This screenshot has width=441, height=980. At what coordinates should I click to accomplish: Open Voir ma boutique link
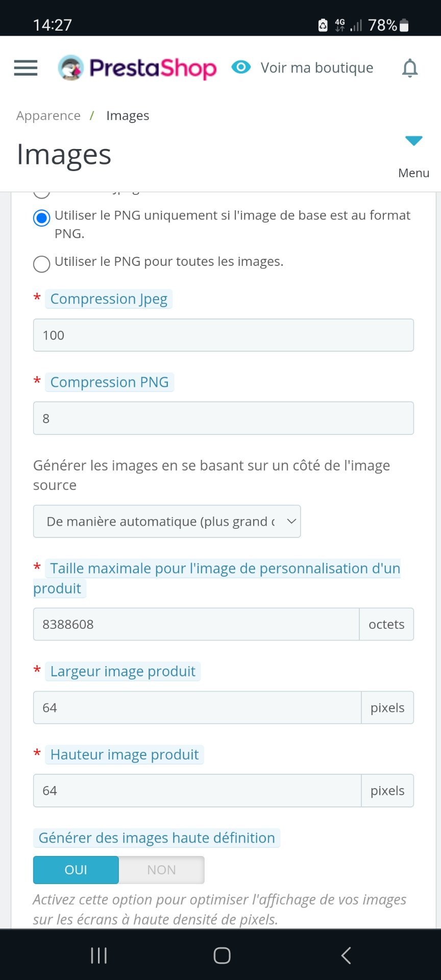317,68
